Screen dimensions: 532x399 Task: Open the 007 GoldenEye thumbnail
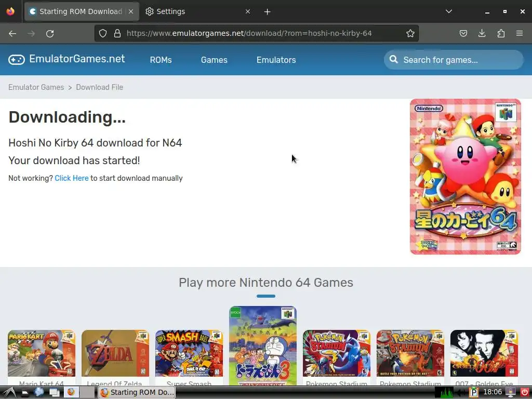tap(484, 353)
